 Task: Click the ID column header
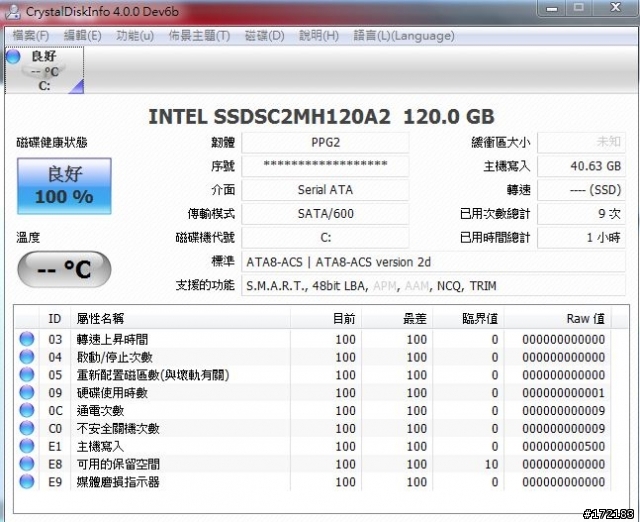(x=55, y=319)
